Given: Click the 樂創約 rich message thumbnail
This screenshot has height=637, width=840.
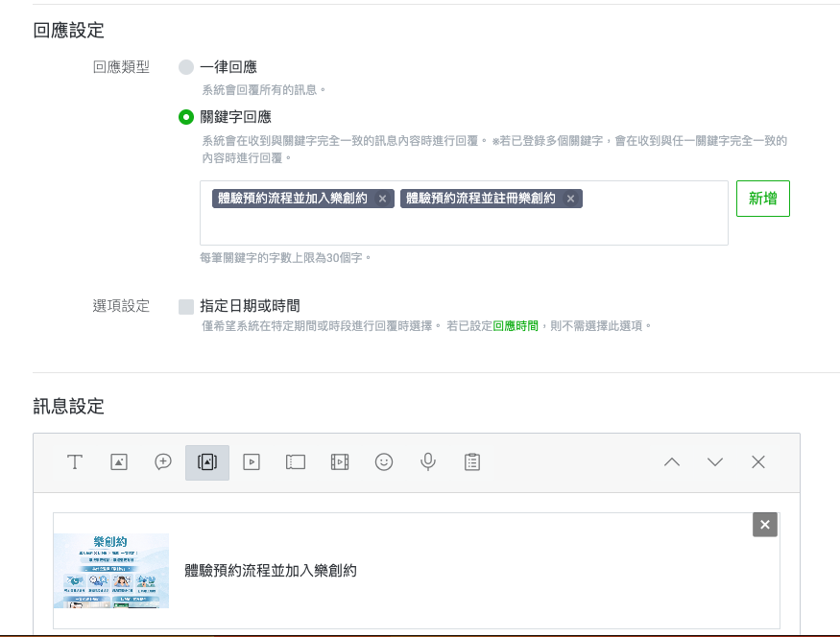Looking at the screenshot, I should (x=111, y=571).
